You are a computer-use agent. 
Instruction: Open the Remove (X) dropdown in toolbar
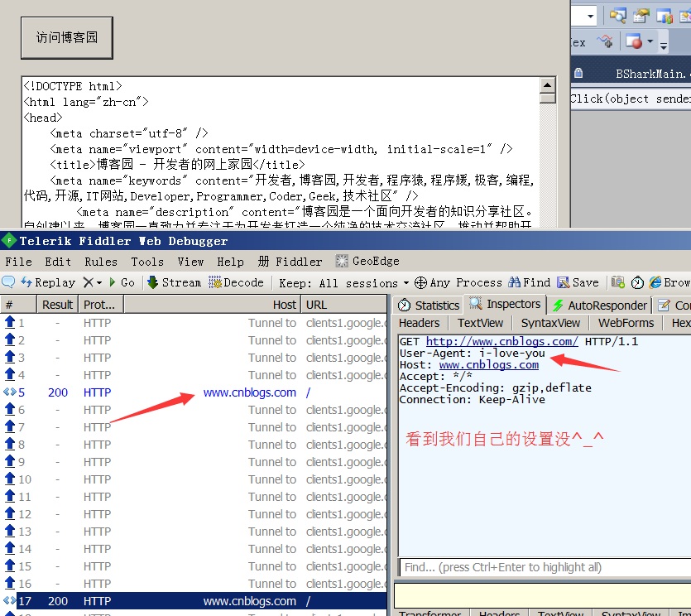click(x=93, y=282)
